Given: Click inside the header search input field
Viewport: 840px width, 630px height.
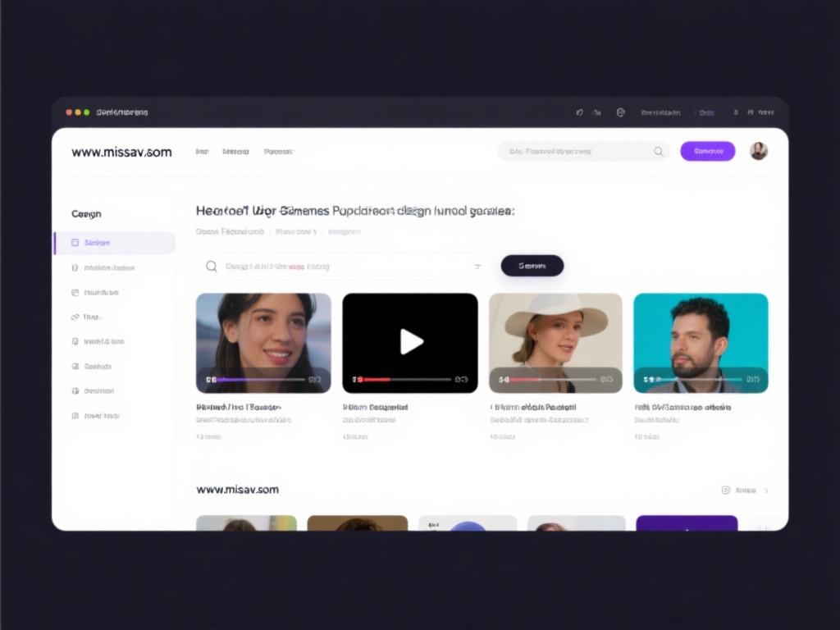Looking at the screenshot, I should point(574,152).
